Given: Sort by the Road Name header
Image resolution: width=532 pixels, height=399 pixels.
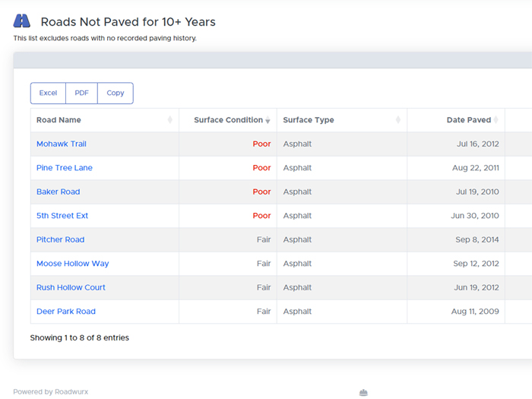Looking at the screenshot, I should click(59, 120).
